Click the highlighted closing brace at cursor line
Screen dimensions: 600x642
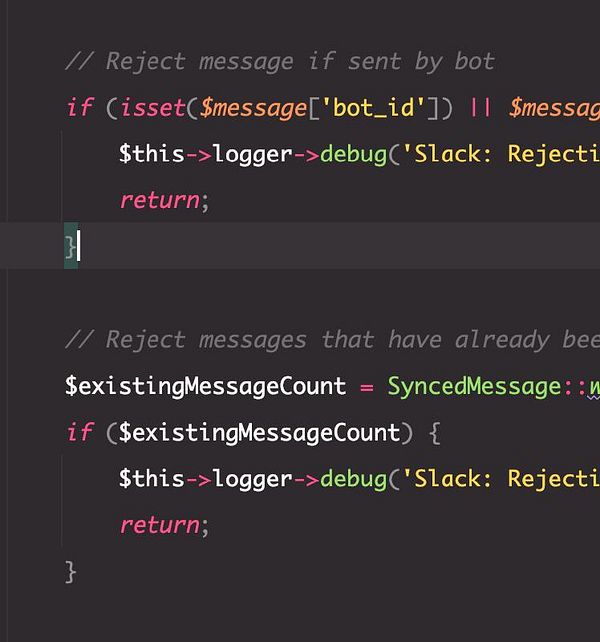[71, 246]
